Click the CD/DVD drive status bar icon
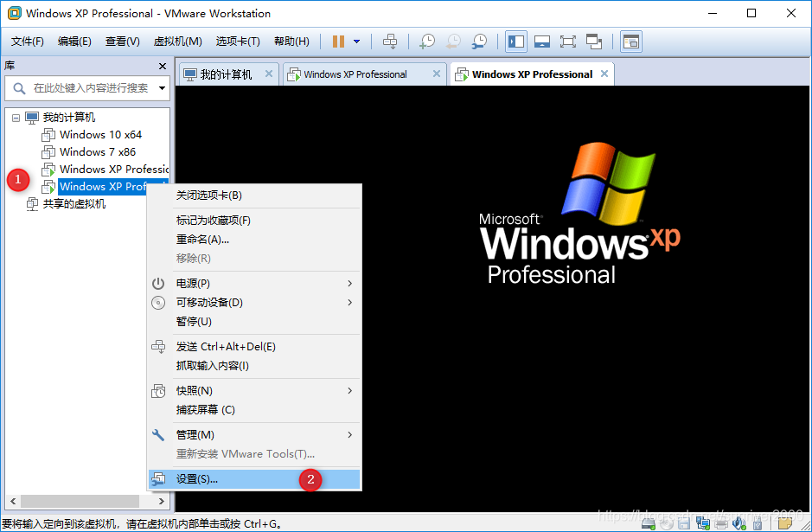The width and height of the screenshot is (812, 532). click(x=666, y=524)
